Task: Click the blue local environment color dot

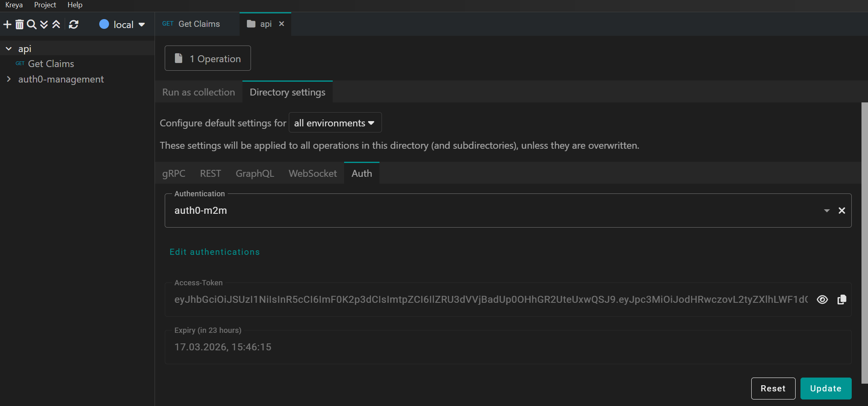Action: click(x=104, y=24)
